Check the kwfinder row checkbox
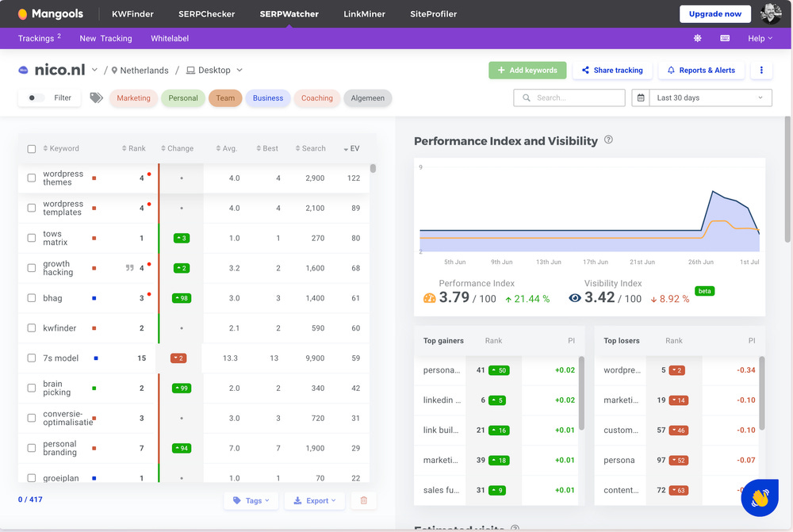Image resolution: width=793 pixels, height=532 pixels. [x=32, y=328]
